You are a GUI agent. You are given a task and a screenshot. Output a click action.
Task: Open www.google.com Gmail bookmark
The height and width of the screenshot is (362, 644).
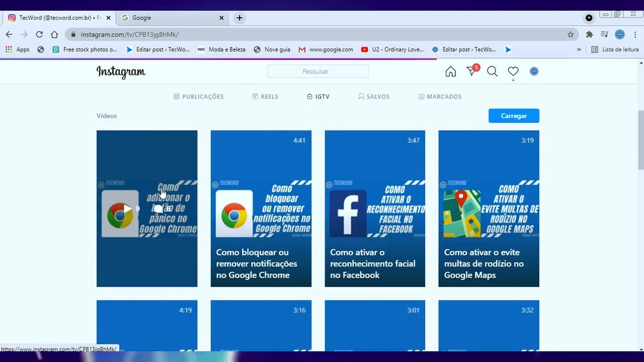click(326, 49)
